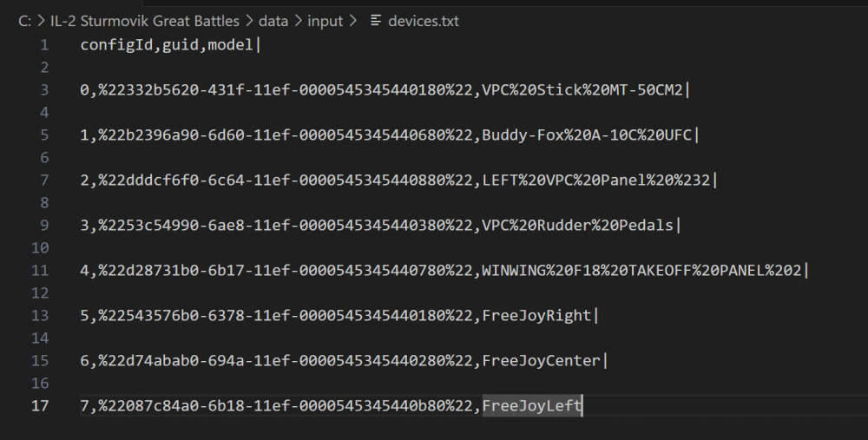868x440 pixels.
Task: Place cursor in LEFT%20VPC%20Panel%20%232 text
Action: pos(595,180)
